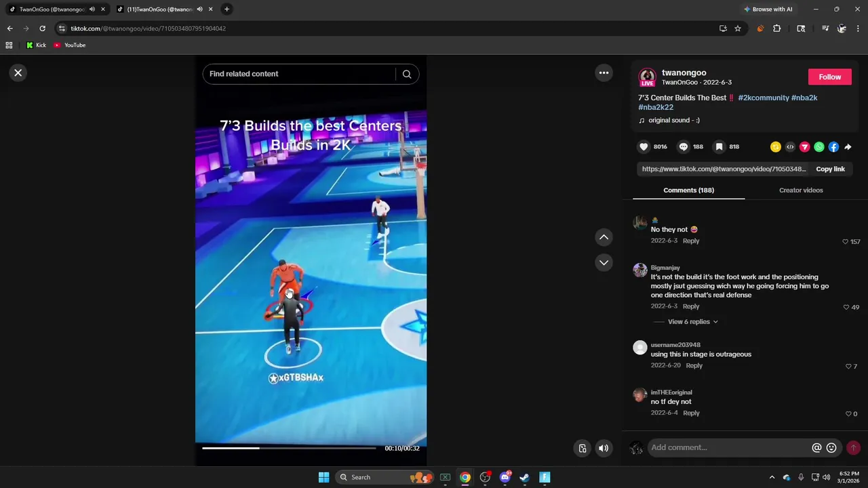Screen dimensions: 868x488
Task: Post the comment with the red arrow button
Action: pos(853,448)
